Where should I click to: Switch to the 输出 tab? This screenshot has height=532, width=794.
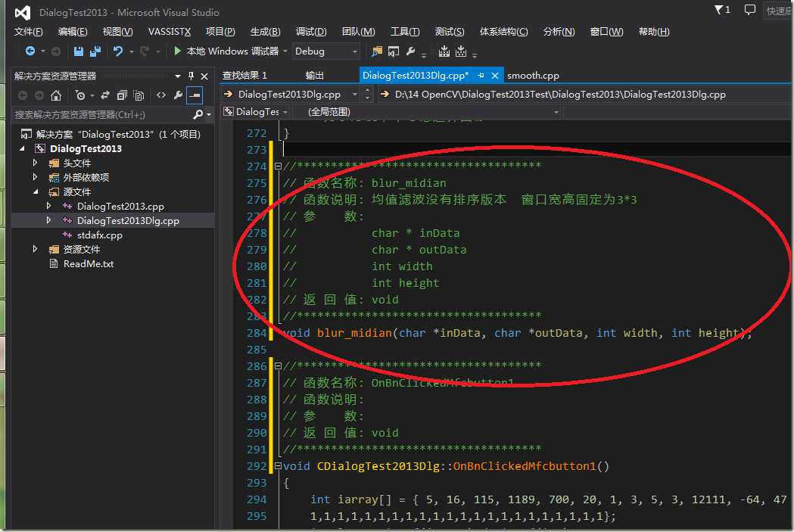314,76
